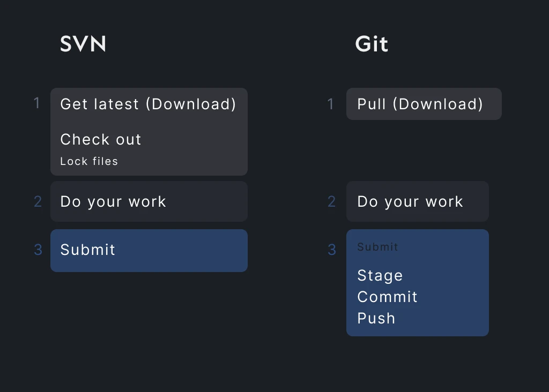Click step number 1 beside SVN column

tap(37, 103)
